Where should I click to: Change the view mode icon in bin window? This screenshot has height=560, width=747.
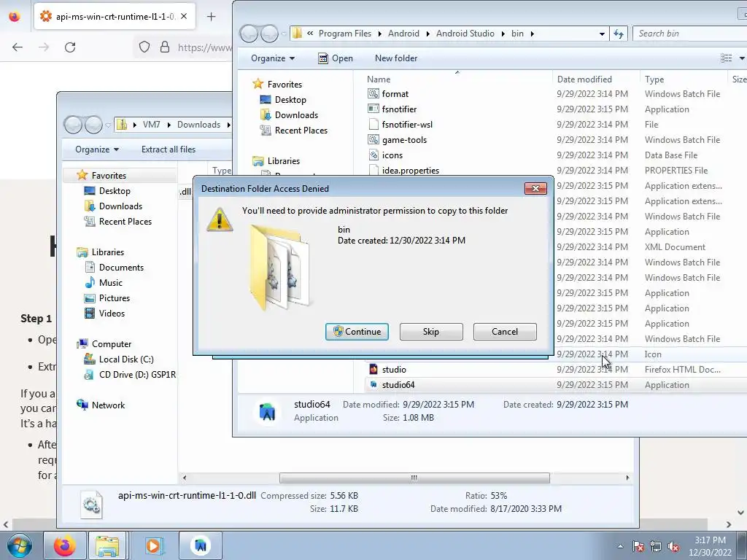pyautogui.click(x=727, y=58)
